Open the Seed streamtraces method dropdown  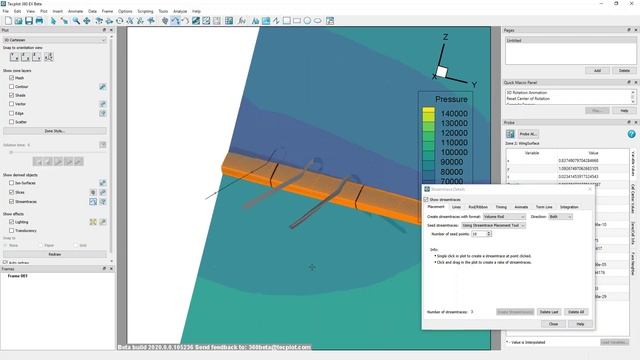[x=493, y=225]
